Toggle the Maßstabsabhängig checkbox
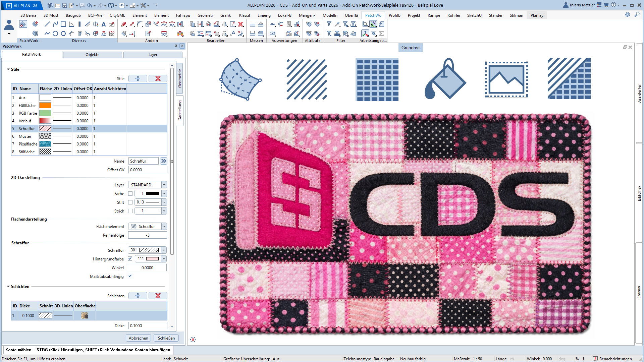The image size is (644, 362). [x=130, y=276]
